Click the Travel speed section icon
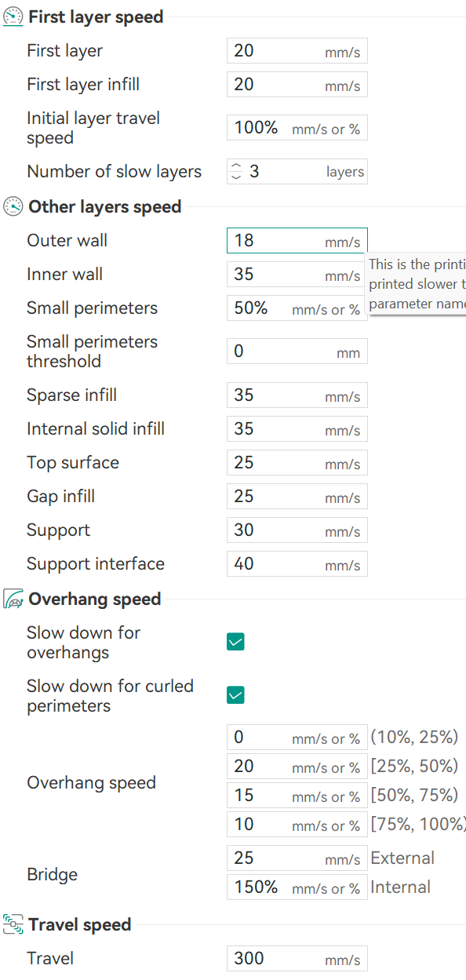 point(13,925)
